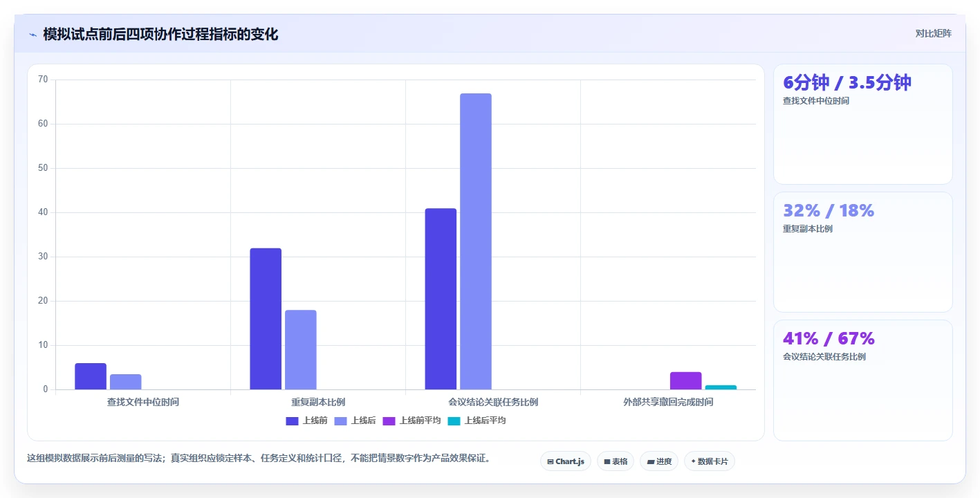The width and height of the screenshot is (980, 498).
Task: Click the icon in the Chart.js chip
Action: point(551,461)
